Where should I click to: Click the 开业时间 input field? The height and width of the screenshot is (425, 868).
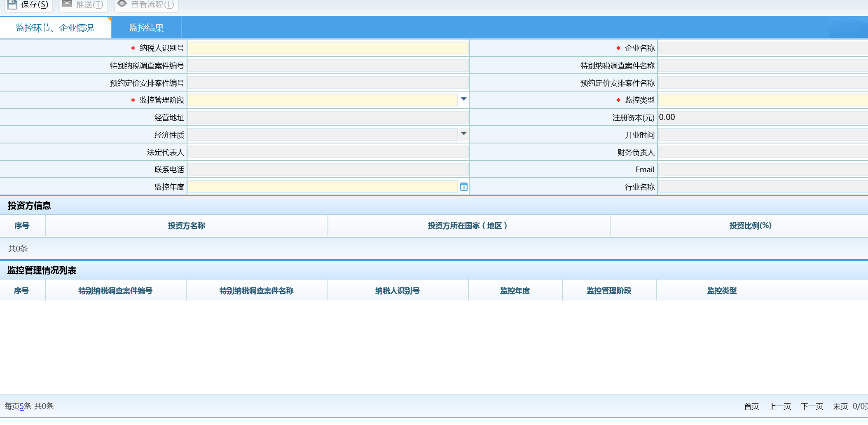(x=763, y=135)
